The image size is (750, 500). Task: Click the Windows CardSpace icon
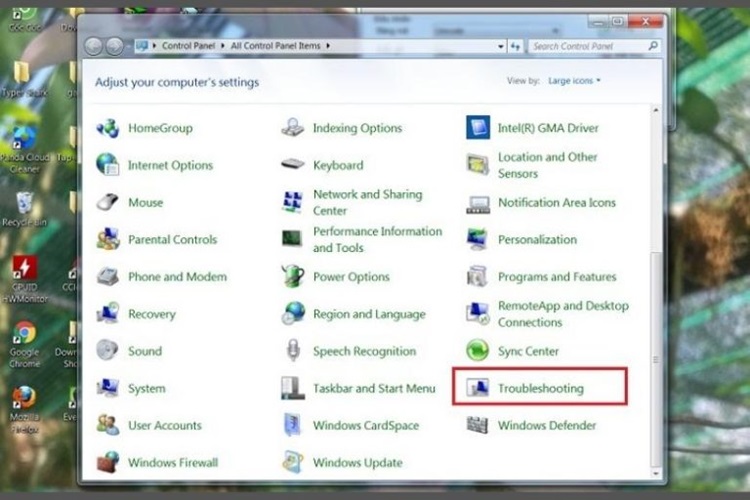coord(292,425)
